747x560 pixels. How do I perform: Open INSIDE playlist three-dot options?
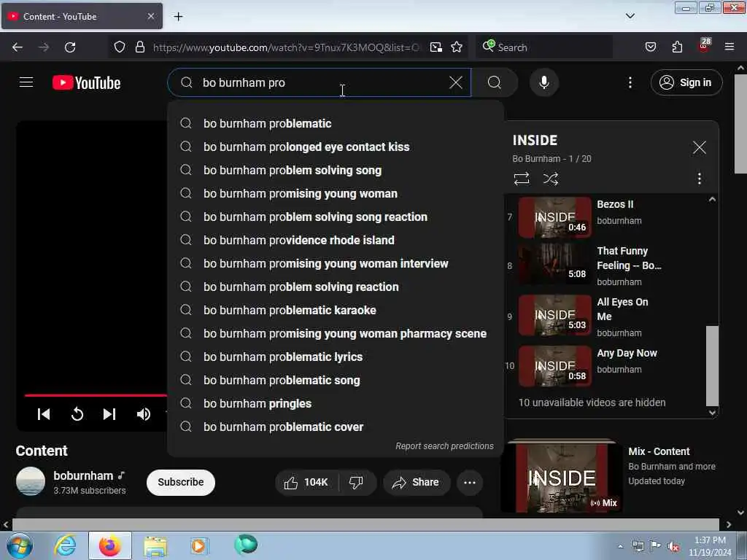coord(699,179)
